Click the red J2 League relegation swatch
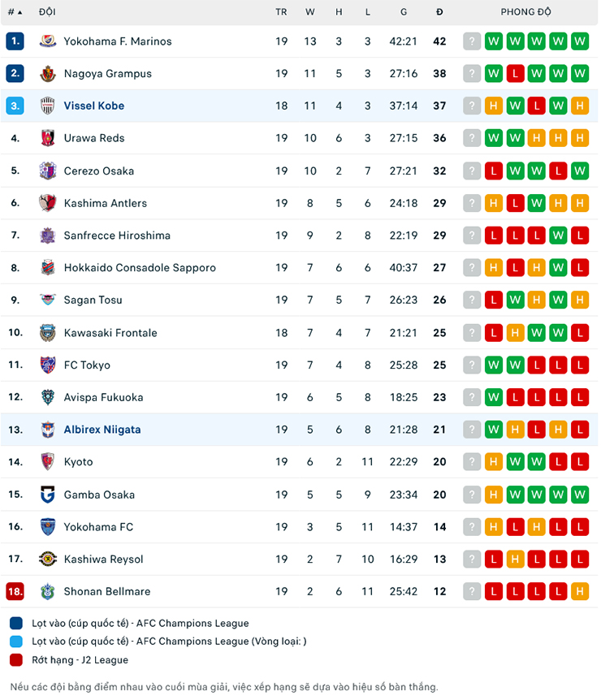 (x=17, y=660)
